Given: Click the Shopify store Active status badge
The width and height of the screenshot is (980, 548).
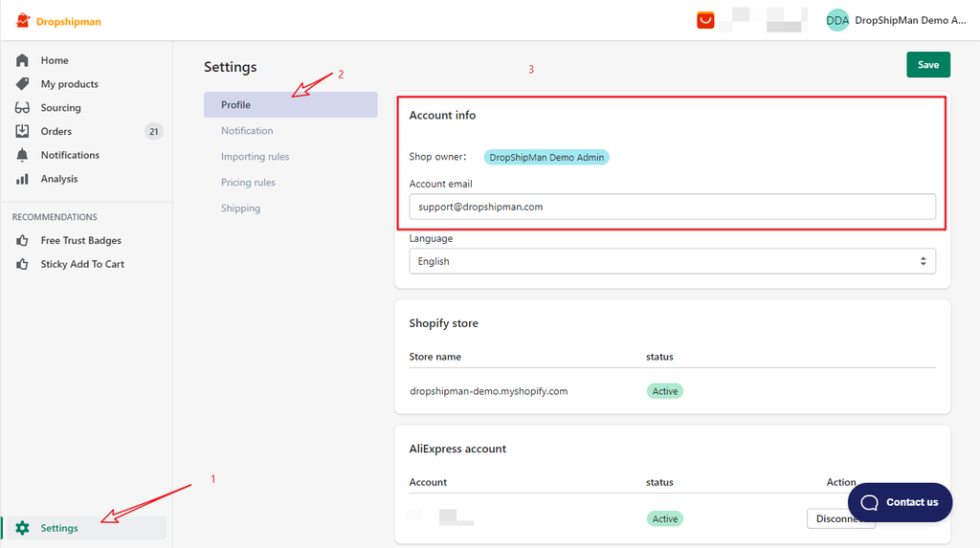Looking at the screenshot, I should tap(665, 391).
